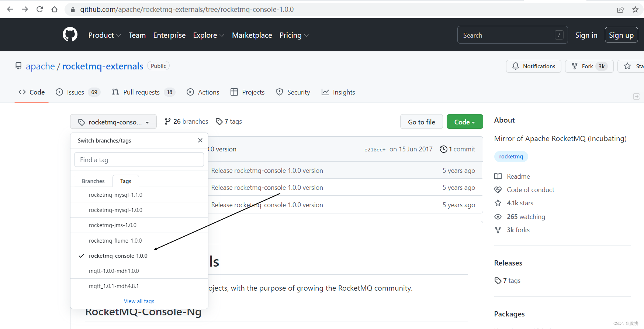Screen dimensions: 644x329
Task: Open the 1 commit history link
Action: click(458, 149)
